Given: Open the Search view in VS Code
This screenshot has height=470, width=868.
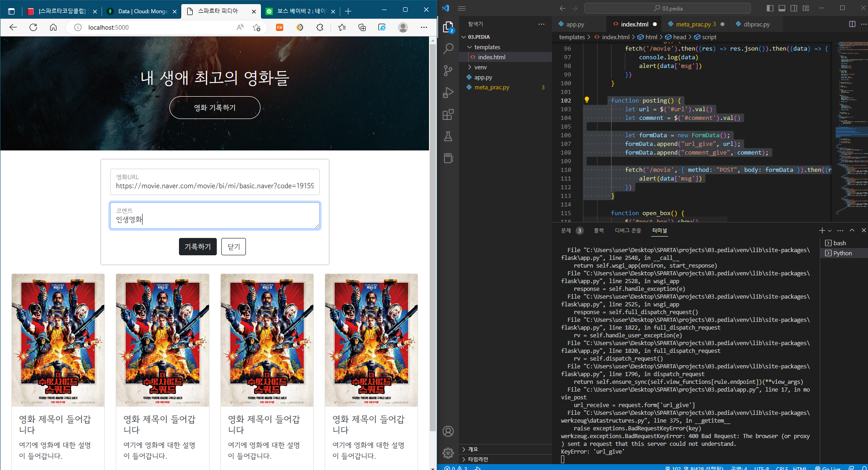Looking at the screenshot, I should pos(448,48).
